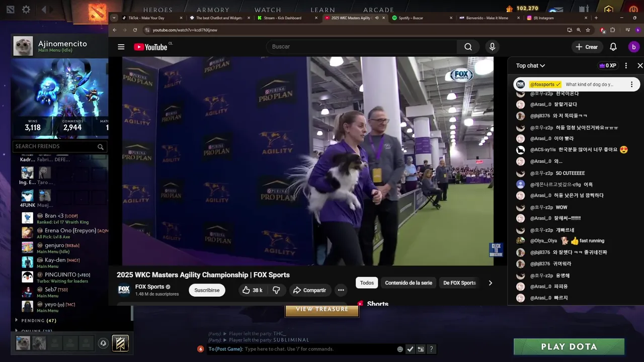
Task: Like the WKC Masters Agility video
Action: pyautogui.click(x=253, y=290)
